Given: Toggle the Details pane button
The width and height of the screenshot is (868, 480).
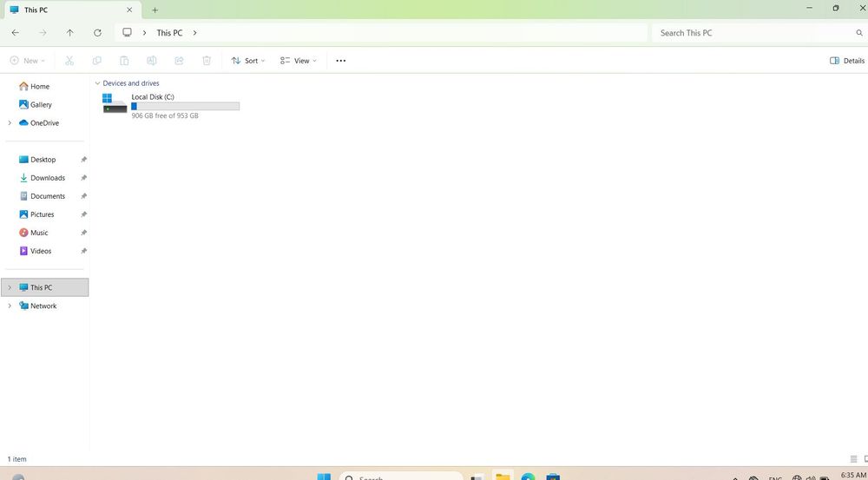Looking at the screenshot, I should click(x=847, y=61).
